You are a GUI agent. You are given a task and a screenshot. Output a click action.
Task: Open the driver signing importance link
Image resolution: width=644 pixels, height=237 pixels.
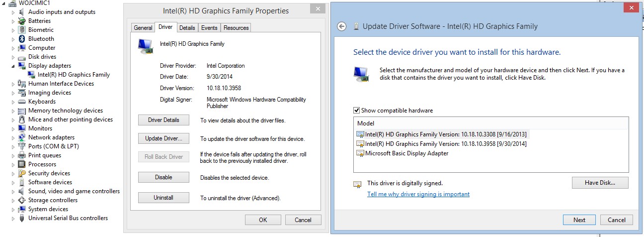point(418,194)
